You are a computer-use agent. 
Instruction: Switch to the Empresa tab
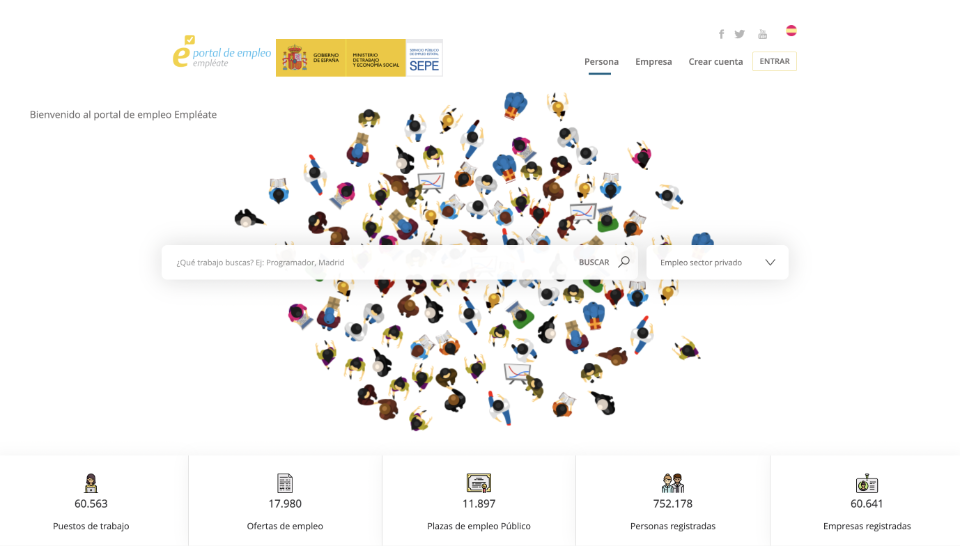click(653, 62)
